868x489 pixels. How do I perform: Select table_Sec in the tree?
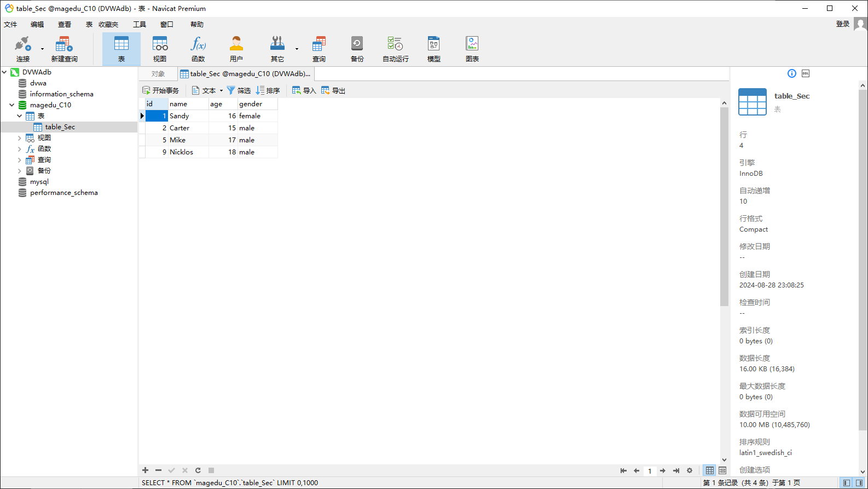[x=60, y=127]
